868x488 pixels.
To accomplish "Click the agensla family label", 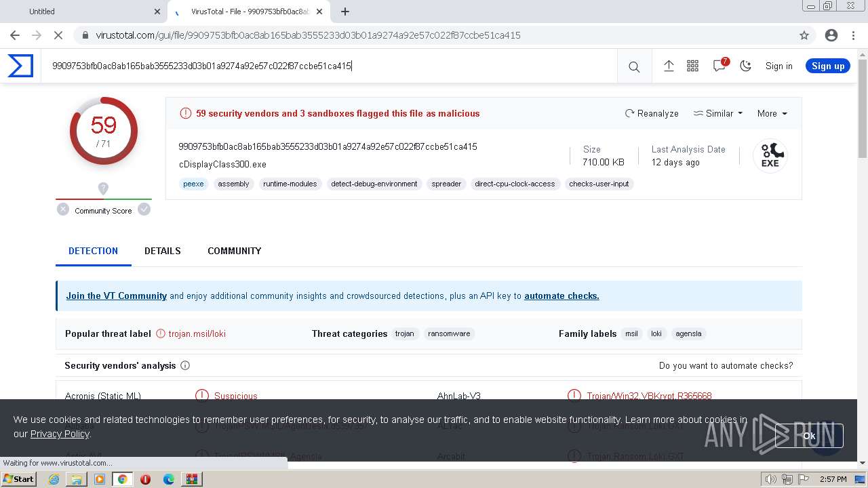I will [688, 333].
